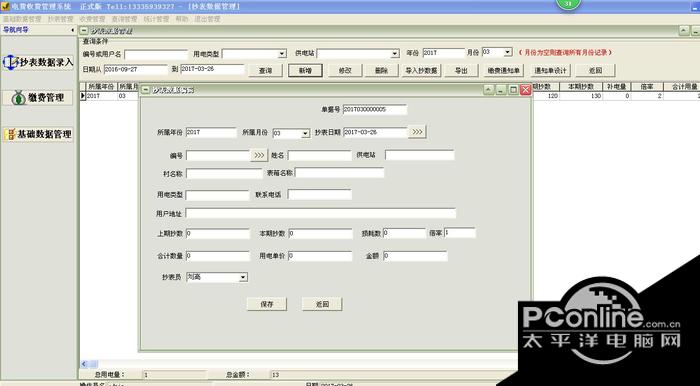Focus the 联系电话 input
The height and width of the screenshot is (386, 700).
coord(320,195)
